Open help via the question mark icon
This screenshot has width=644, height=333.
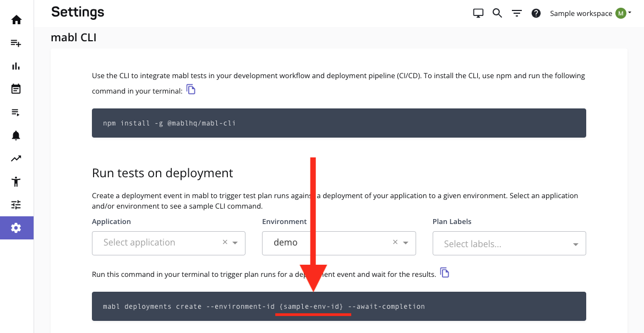(536, 13)
